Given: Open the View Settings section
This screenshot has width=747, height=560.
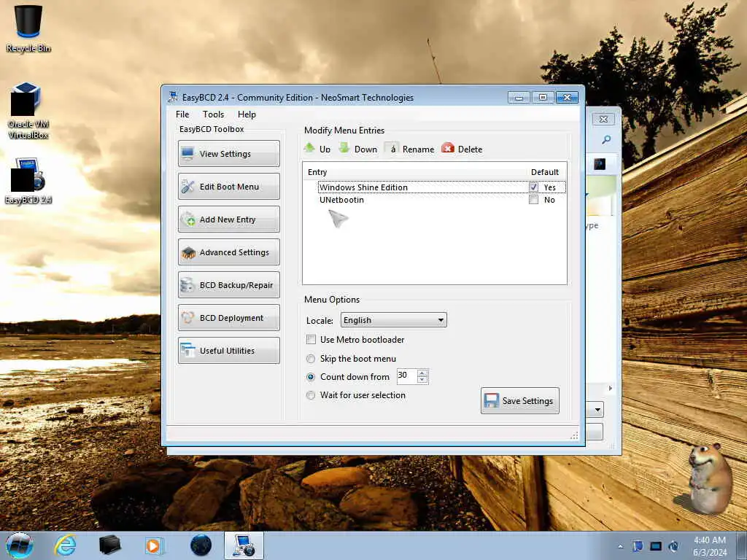Looking at the screenshot, I should (228, 153).
